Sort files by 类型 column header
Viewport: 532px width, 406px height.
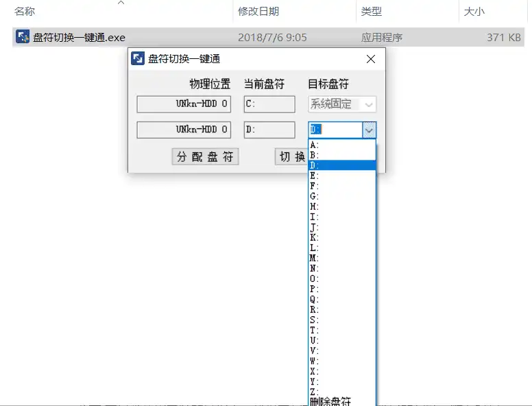coord(371,12)
